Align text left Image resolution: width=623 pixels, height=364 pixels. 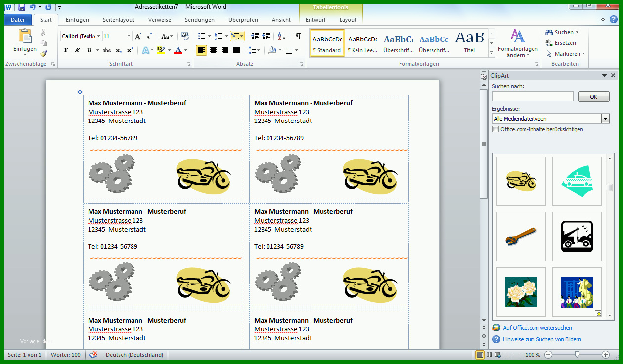(201, 50)
